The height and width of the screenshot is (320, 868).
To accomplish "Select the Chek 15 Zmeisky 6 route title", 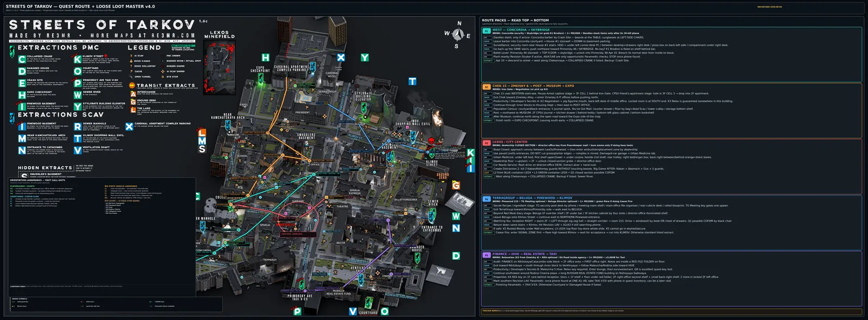I will [x=533, y=86].
